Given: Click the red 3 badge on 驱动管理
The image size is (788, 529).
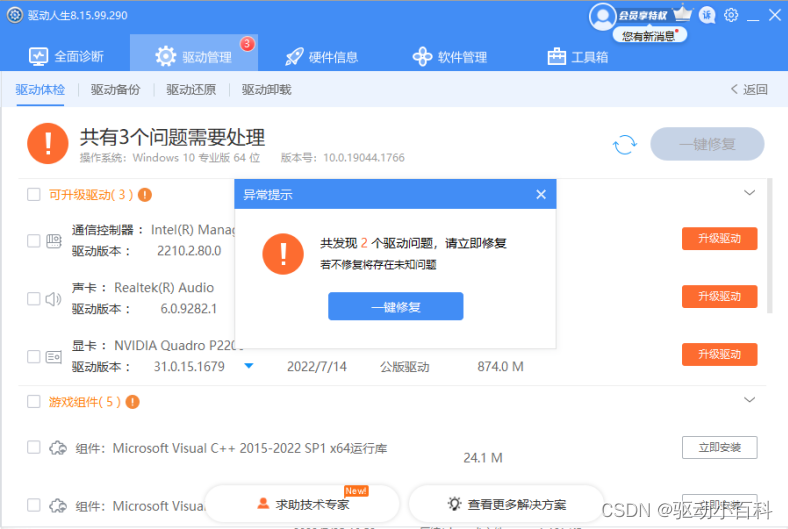Looking at the screenshot, I should tap(247, 44).
